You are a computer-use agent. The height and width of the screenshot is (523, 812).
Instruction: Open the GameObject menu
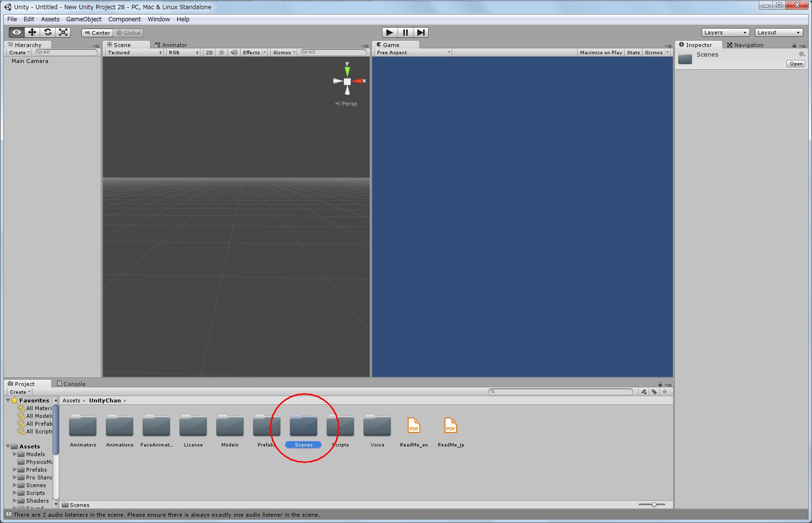[x=84, y=19]
